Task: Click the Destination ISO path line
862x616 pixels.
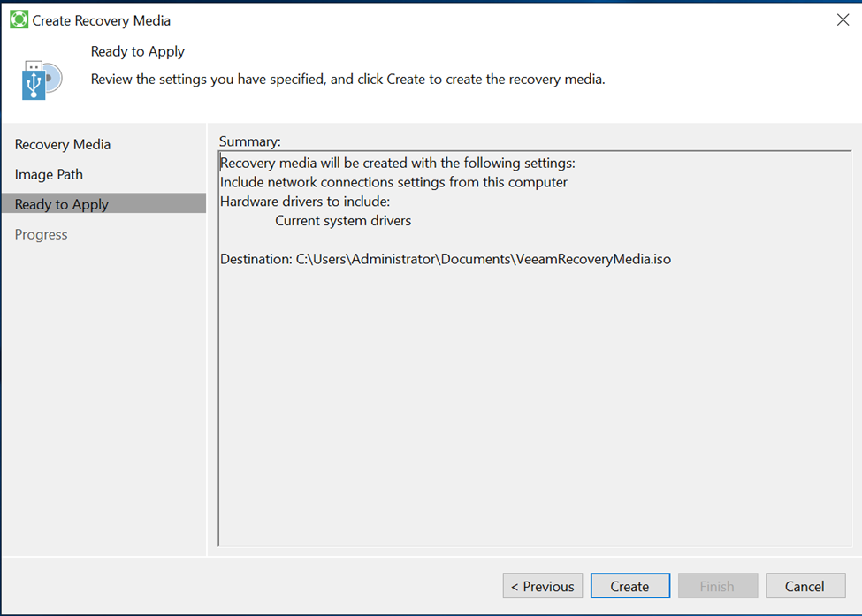Action: 445,259
